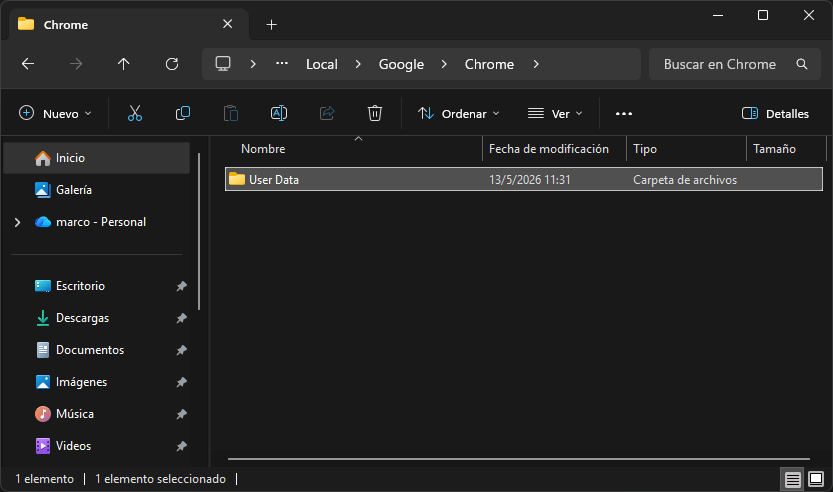Click the pin icon next to Documentos
The width and height of the screenshot is (833, 492).
181,350
